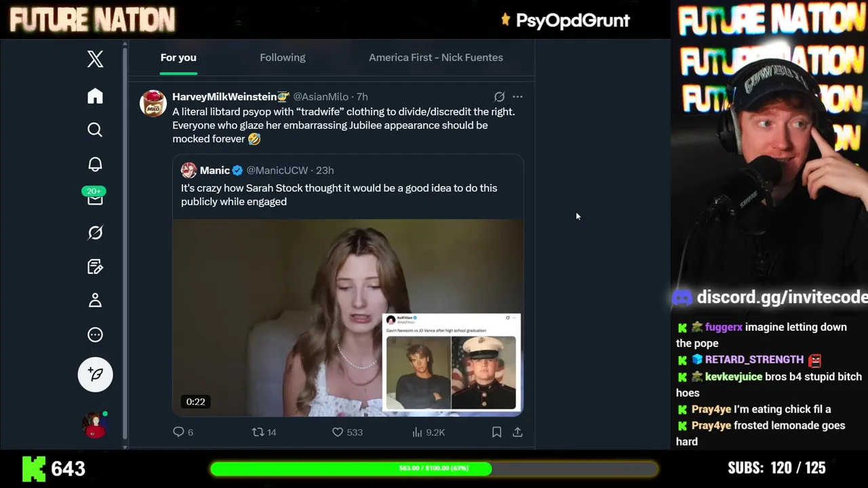
Task: Click the X logo icon
Action: tap(95, 59)
